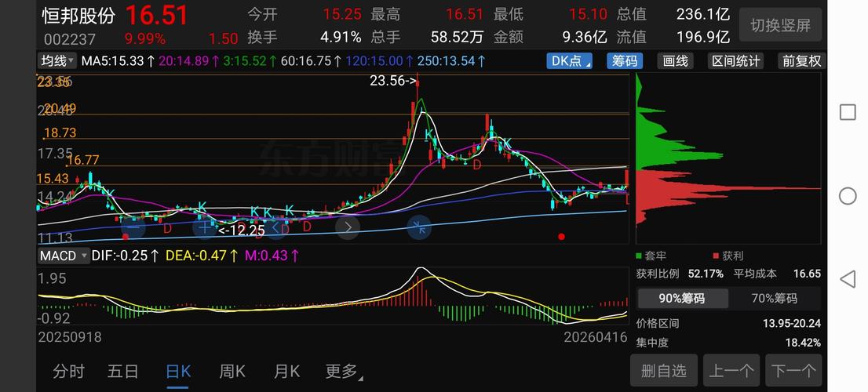Tap the Android back triangle icon
This screenshot has height=392, width=868.
point(848,279)
